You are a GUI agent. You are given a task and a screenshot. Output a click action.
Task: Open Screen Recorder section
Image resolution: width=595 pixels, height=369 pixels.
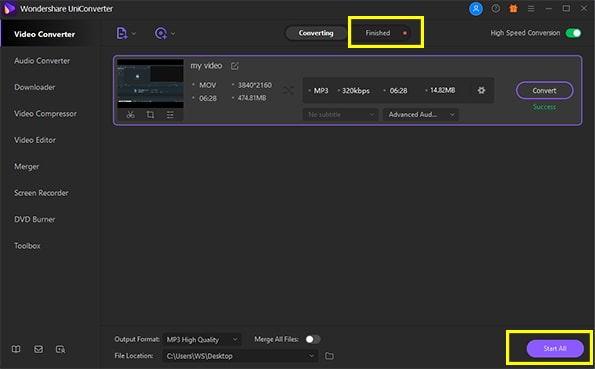pyautogui.click(x=41, y=193)
